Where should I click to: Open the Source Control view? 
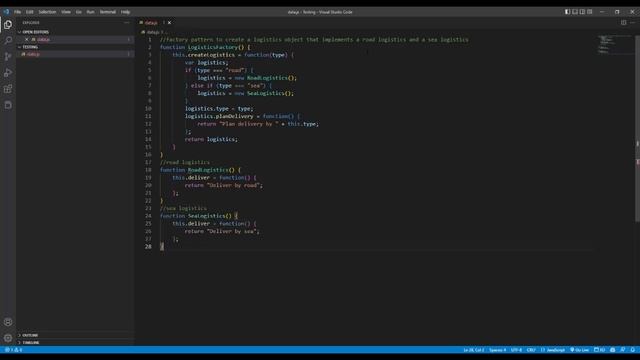pos(8,56)
